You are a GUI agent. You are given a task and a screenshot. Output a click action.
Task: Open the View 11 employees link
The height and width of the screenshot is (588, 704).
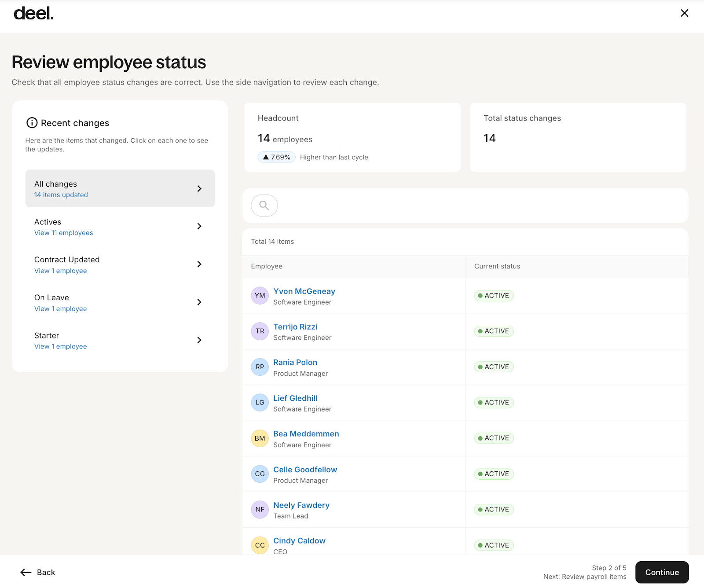coord(63,233)
